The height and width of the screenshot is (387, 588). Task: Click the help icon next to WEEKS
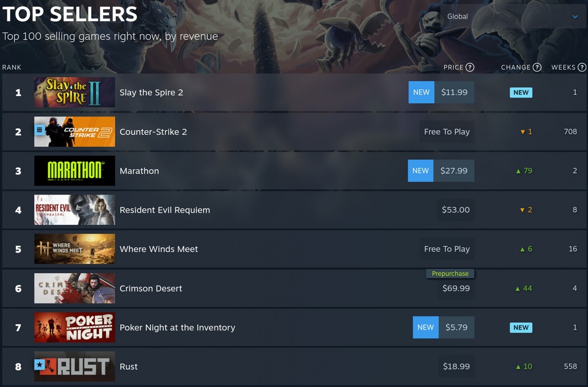[582, 67]
